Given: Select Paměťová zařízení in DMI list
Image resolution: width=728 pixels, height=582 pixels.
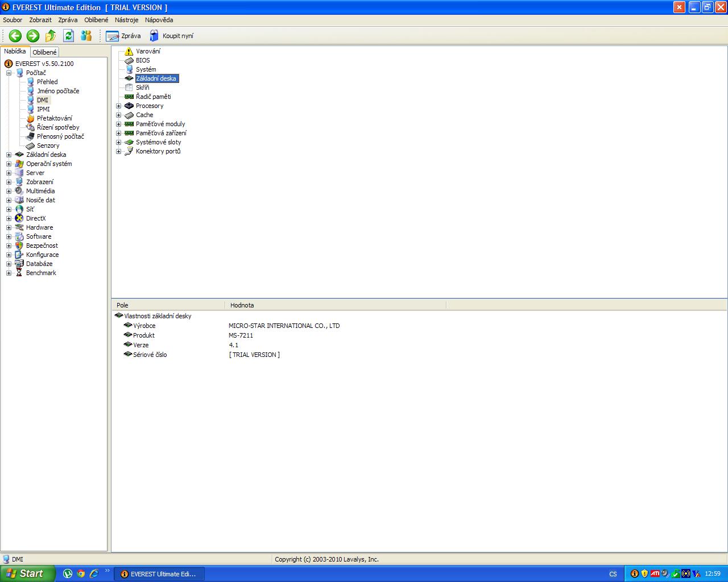Looking at the screenshot, I should tap(161, 133).
